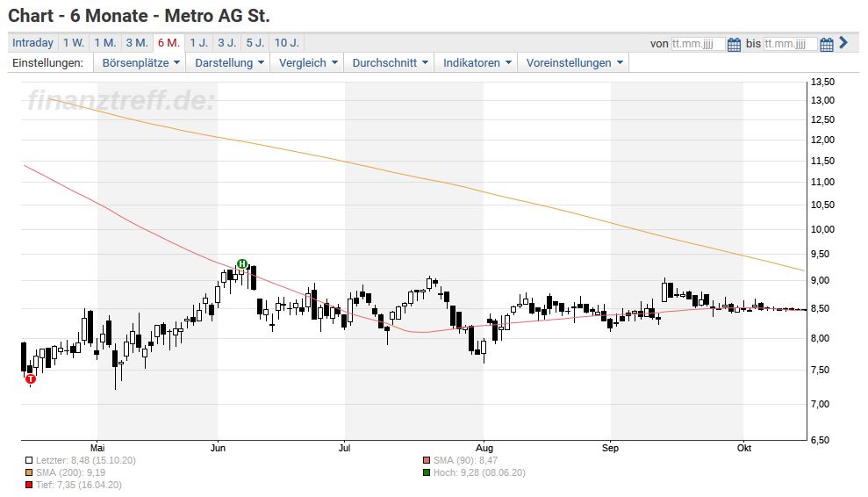The image size is (868, 497).
Task: Show the 10 J. chart range
Action: 287,43
